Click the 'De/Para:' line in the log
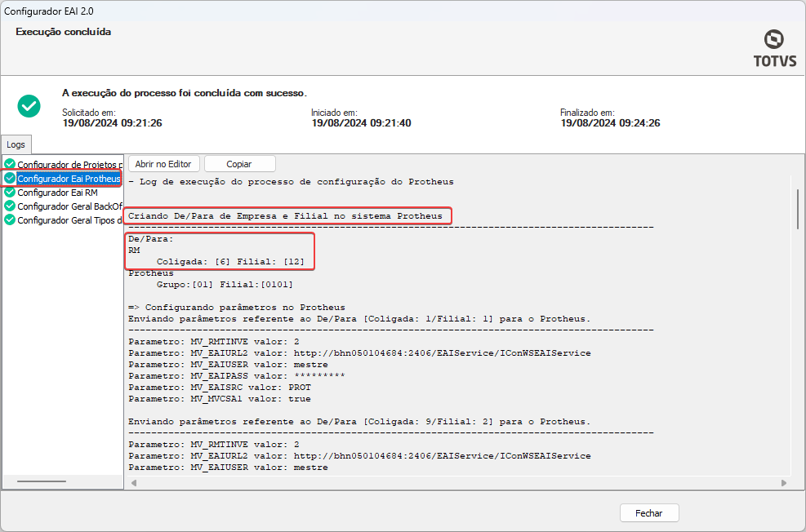 point(151,239)
